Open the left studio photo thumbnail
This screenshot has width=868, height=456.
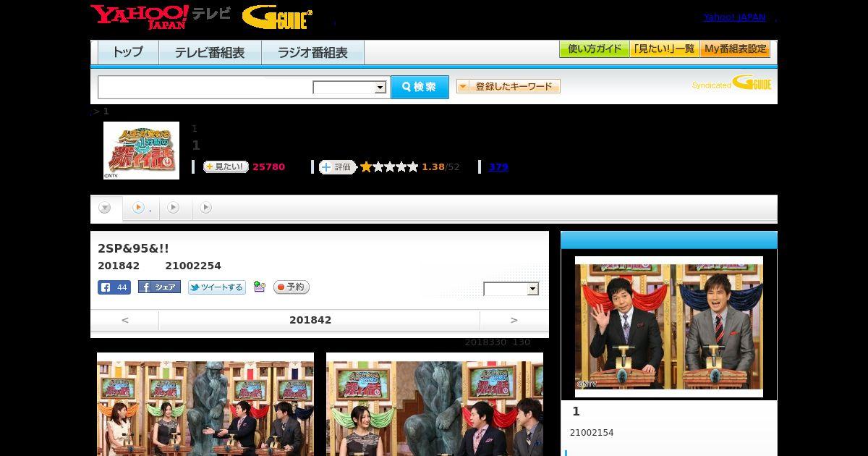point(205,404)
